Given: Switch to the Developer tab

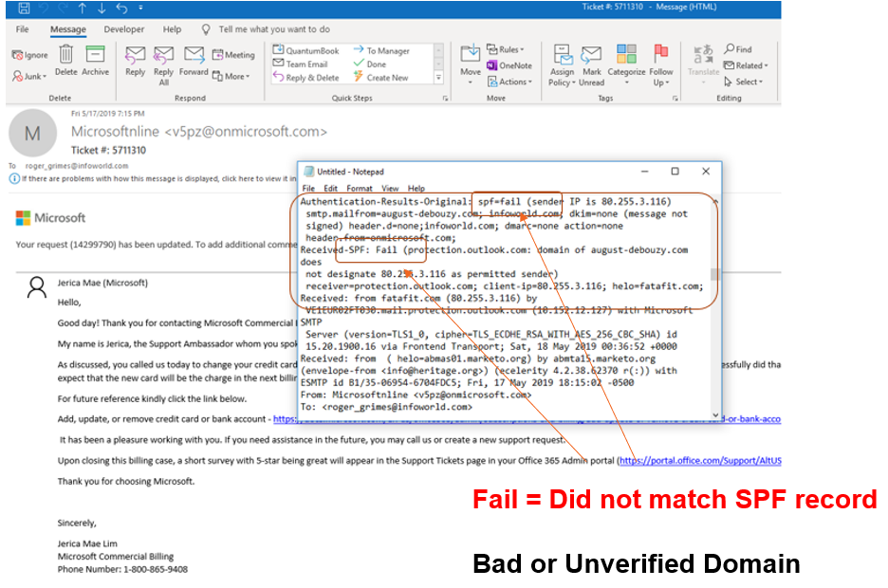Looking at the screenshot, I should [124, 29].
